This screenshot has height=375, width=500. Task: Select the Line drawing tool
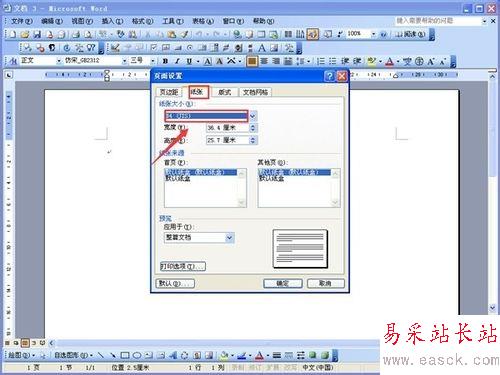[x=101, y=355]
